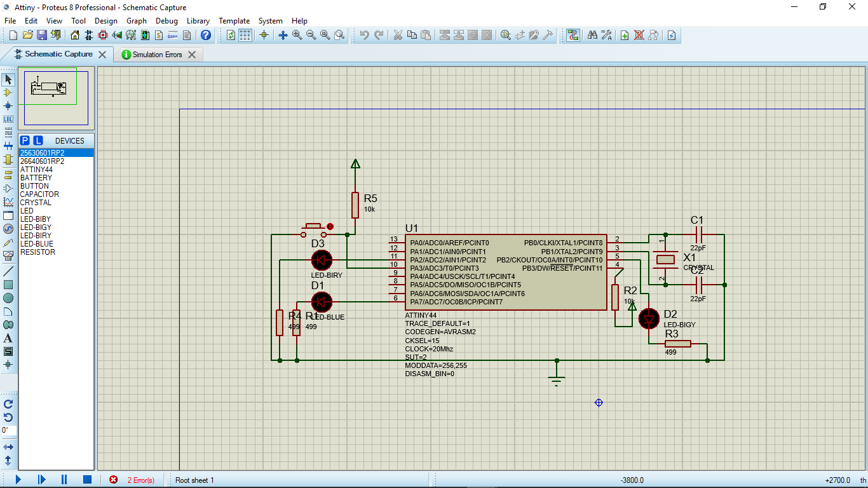This screenshot has width=868, height=488.
Task: Select the Text script 'A' tool
Action: 8,338
